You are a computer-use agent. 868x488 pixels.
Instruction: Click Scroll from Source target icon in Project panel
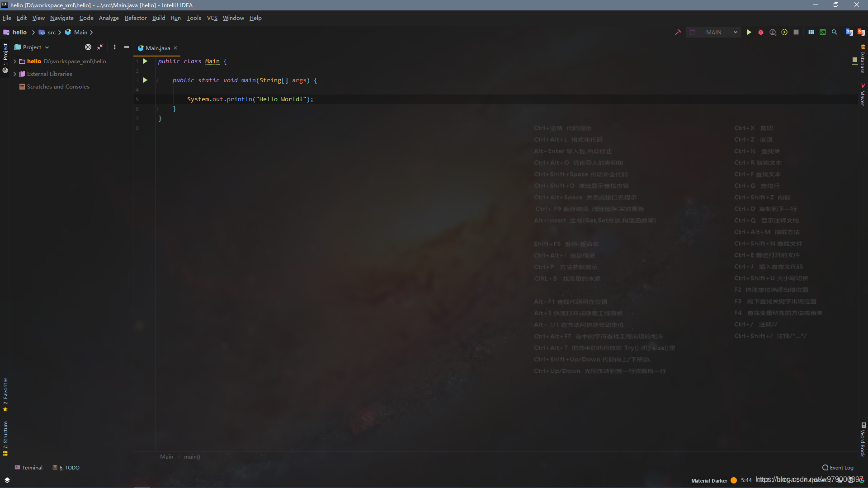point(88,47)
